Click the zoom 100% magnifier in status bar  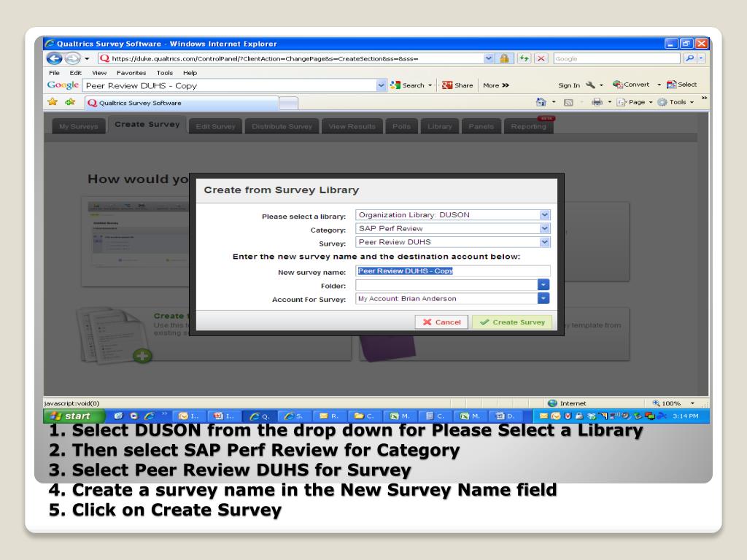656,402
